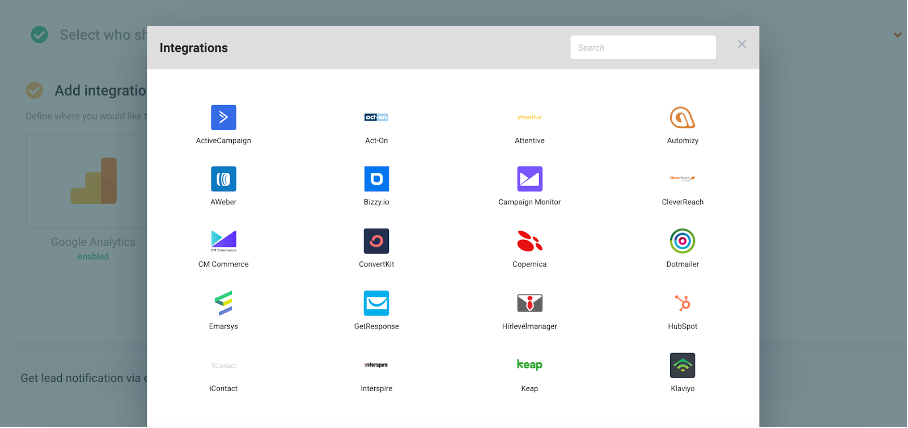Click the Search field in Integrations
Screen dimensions: 908x428
point(642,47)
